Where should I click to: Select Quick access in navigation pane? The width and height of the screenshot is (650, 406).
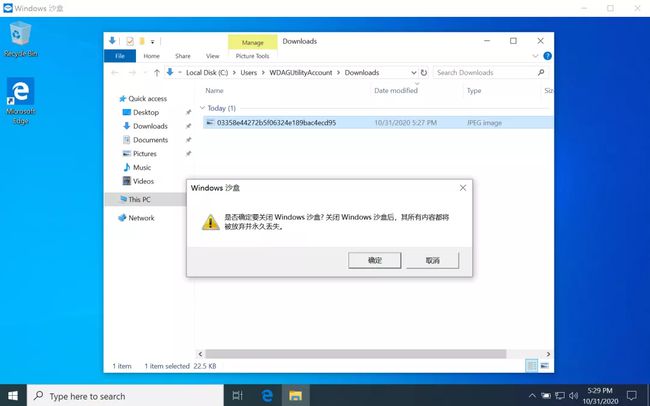[143, 99]
